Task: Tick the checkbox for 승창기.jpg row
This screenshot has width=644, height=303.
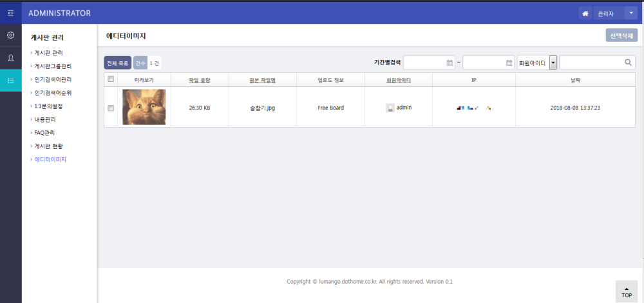Action: [x=111, y=108]
